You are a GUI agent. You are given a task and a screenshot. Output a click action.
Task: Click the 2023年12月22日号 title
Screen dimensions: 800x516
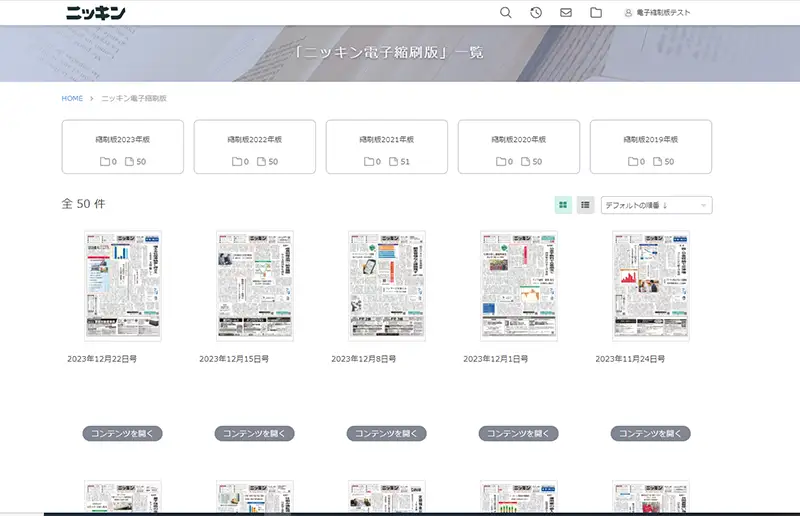(102, 359)
